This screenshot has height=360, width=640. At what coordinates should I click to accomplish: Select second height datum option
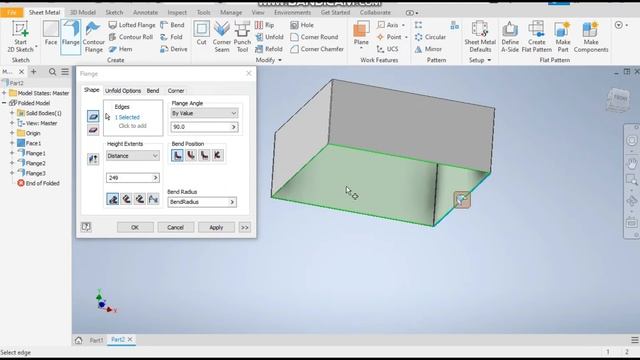(x=126, y=199)
